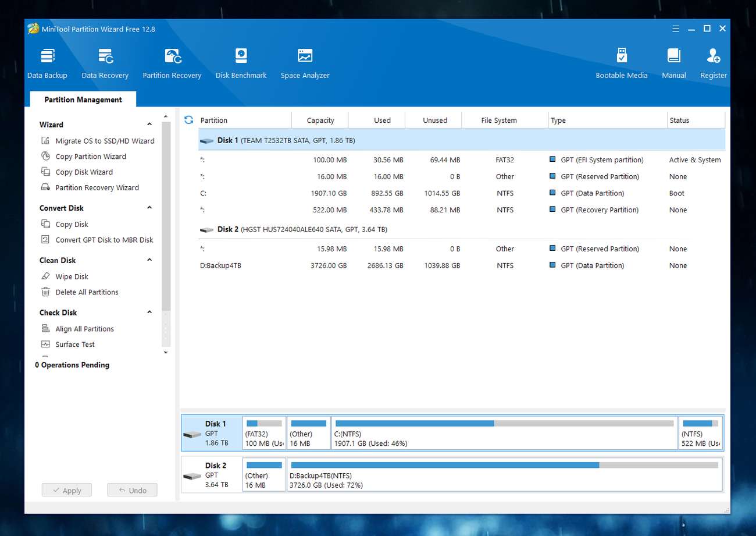Open the Data Backup tool
The height and width of the screenshot is (536, 756).
(x=47, y=63)
